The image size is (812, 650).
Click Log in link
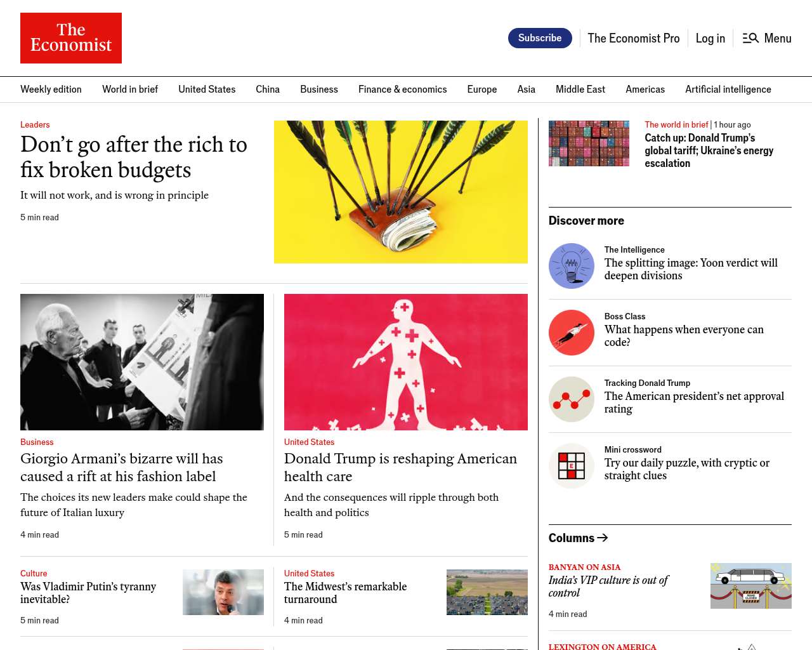[710, 38]
